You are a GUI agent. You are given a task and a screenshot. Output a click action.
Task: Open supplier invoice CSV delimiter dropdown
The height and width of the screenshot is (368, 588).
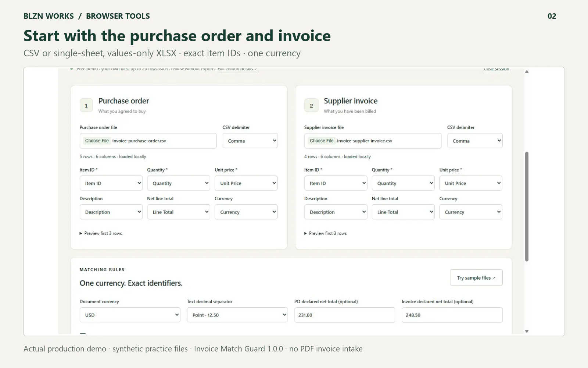click(x=475, y=141)
